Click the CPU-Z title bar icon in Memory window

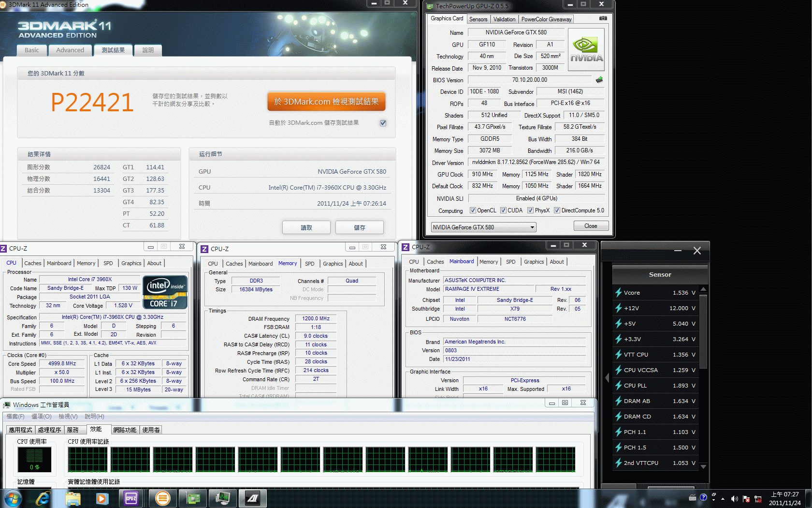[205, 249]
